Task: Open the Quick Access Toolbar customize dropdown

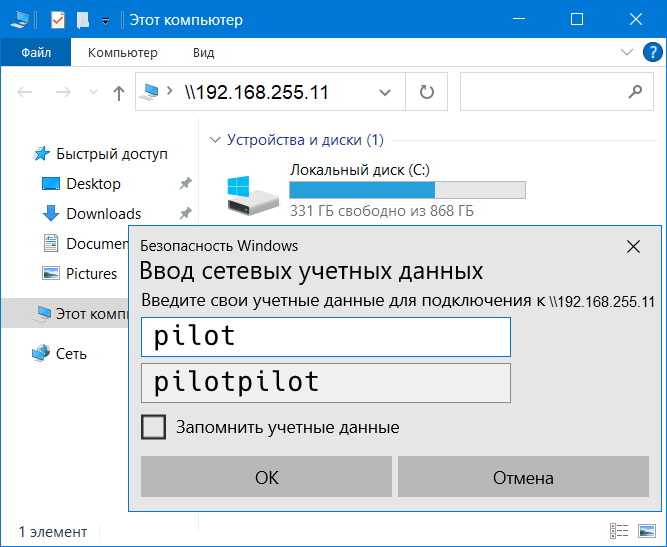Action: (x=105, y=20)
